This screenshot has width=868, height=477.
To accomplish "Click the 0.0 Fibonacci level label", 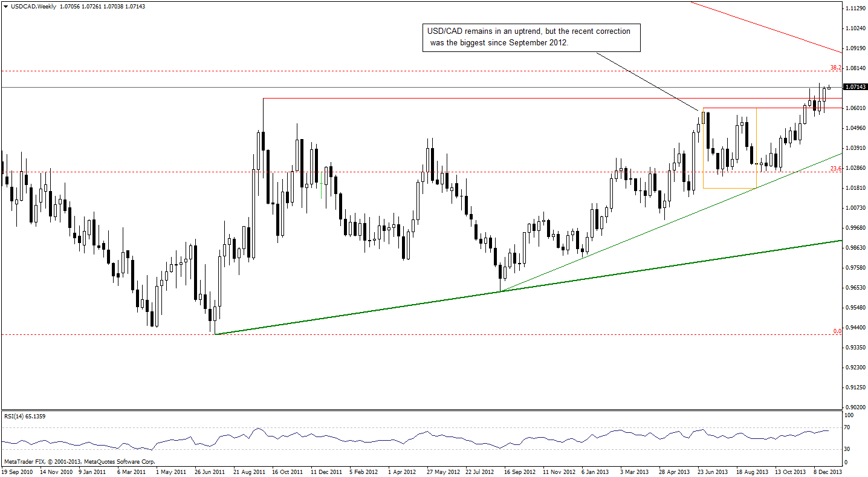I will click(837, 331).
